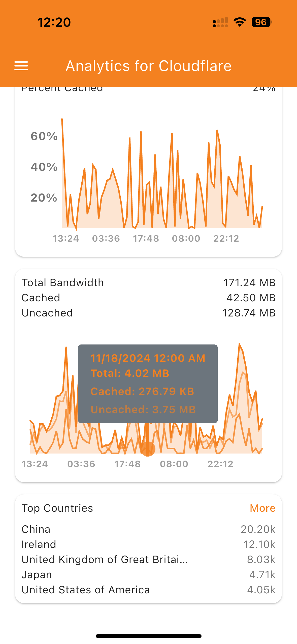Tap the 60% label on Percent Cached chart

[x=44, y=136]
